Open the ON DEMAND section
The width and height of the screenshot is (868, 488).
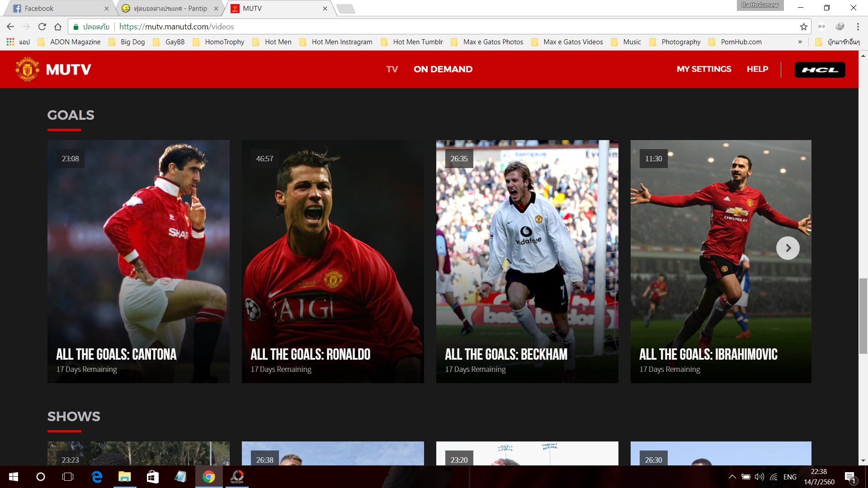point(443,69)
